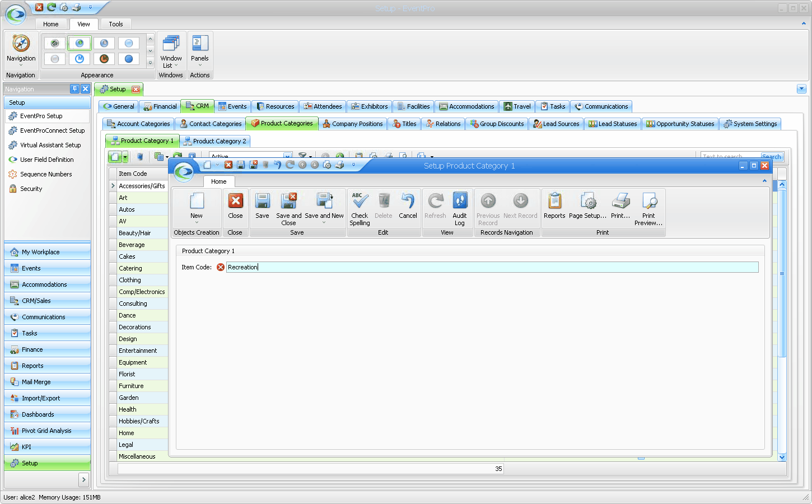Viewport: 812px width, 504px height.
Task: Open the Security setup item
Action: tap(47, 189)
